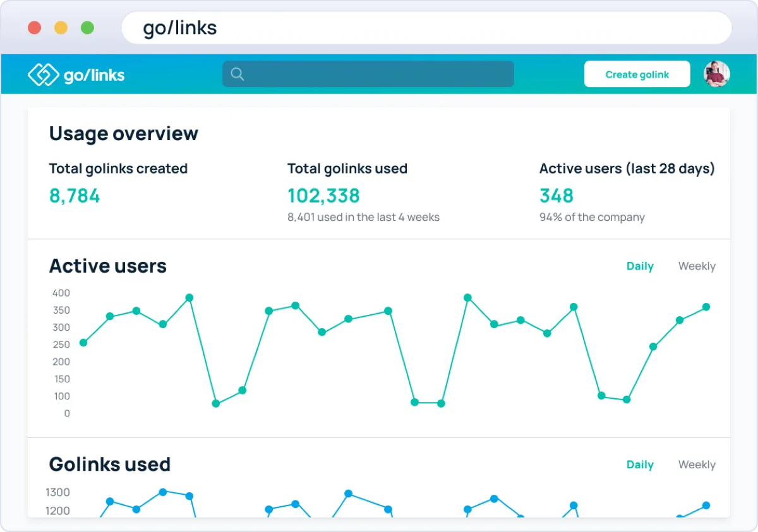Viewport: 758px width, 532px height.
Task: Click the red window close dot
Action: 35,28
